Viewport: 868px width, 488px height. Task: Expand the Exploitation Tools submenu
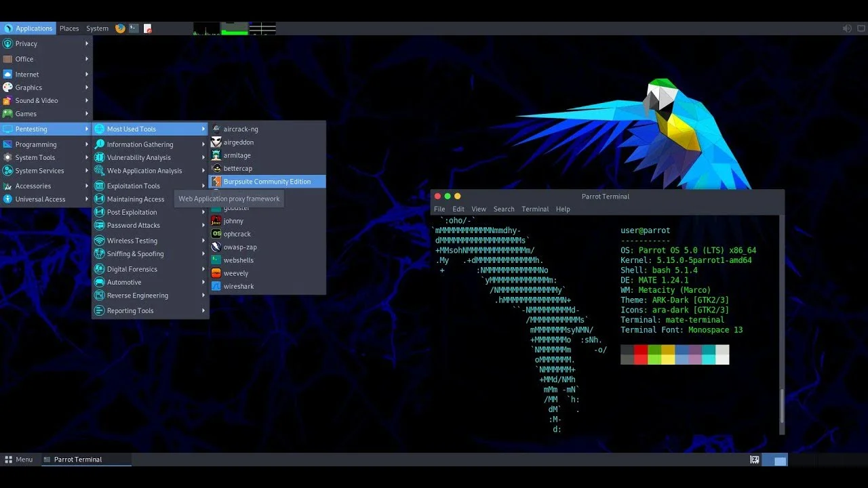151,186
